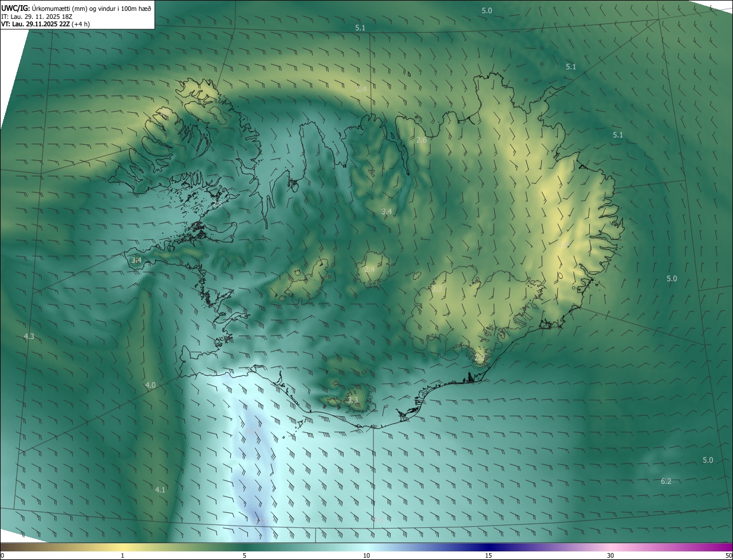
Task: Click the "VT: Lau. 29.11.2025 22Z (+4 h)" line
Action: 45,24
